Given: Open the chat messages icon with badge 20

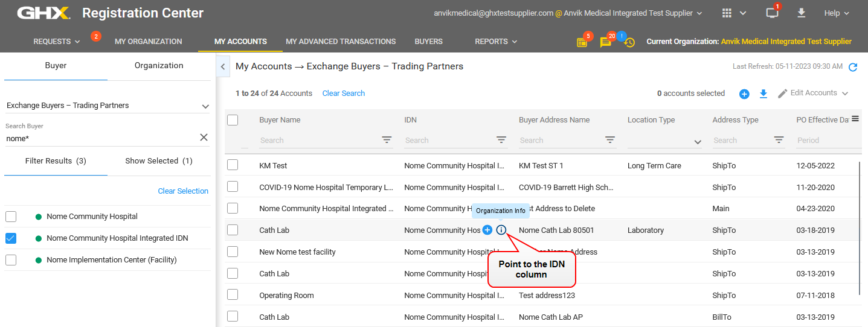Looking at the screenshot, I should [605, 42].
